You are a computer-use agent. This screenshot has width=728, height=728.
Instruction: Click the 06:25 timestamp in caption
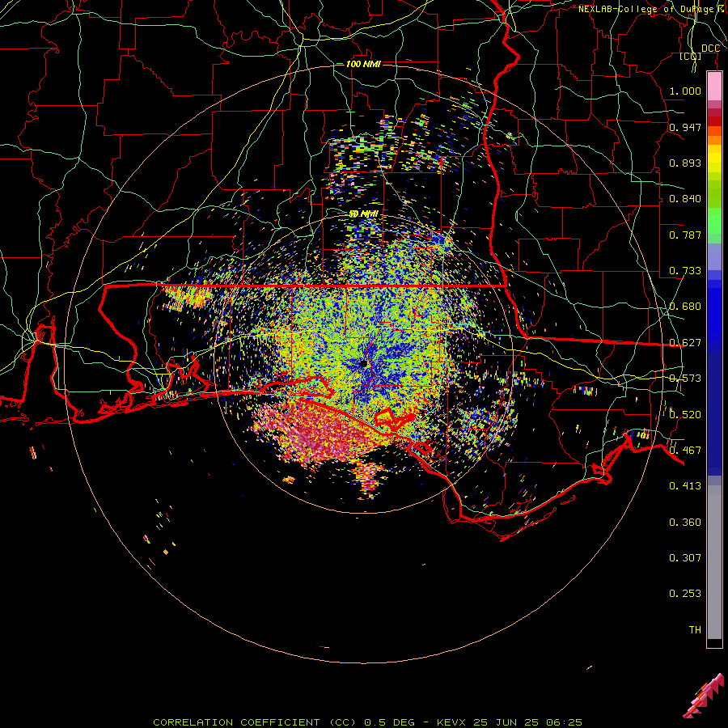[x=562, y=722]
